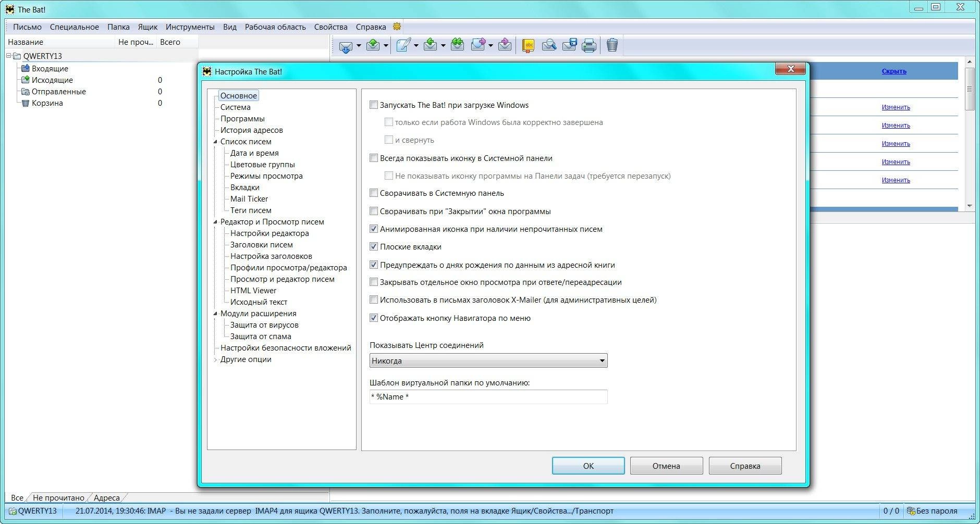Click the Отмена button

(666, 466)
